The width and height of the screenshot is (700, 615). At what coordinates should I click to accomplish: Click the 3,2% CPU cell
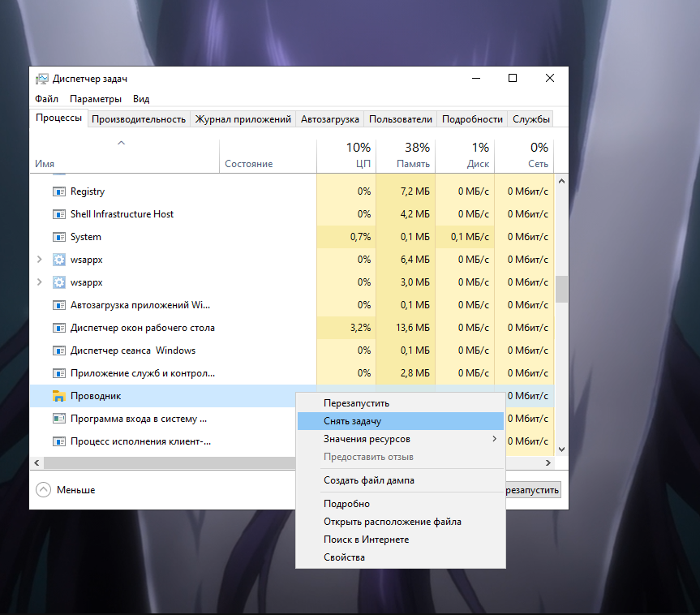(x=346, y=328)
